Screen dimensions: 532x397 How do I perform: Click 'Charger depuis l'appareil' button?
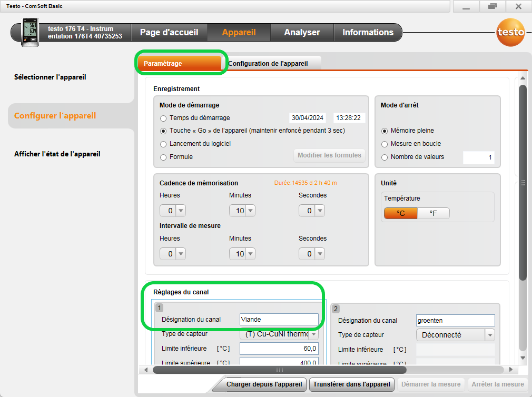264,384
